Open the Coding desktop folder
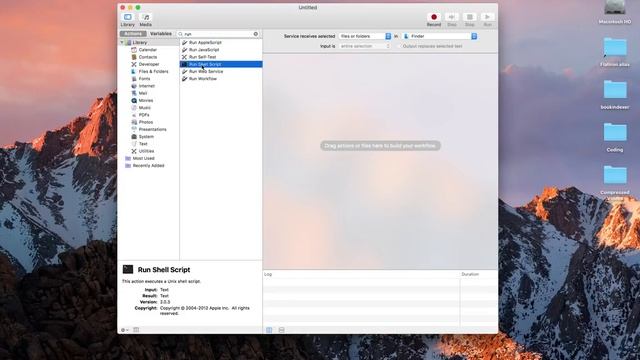640x360 pixels. pyautogui.click(x=615, y=138)
